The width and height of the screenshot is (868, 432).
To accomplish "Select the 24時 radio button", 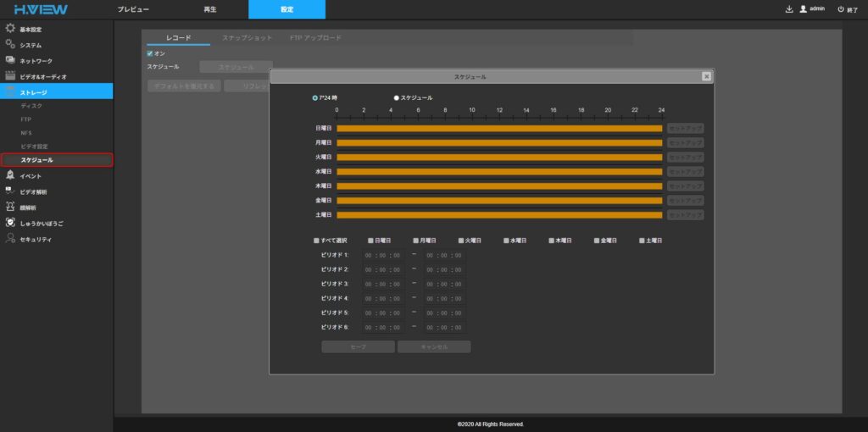I will 315,97.
